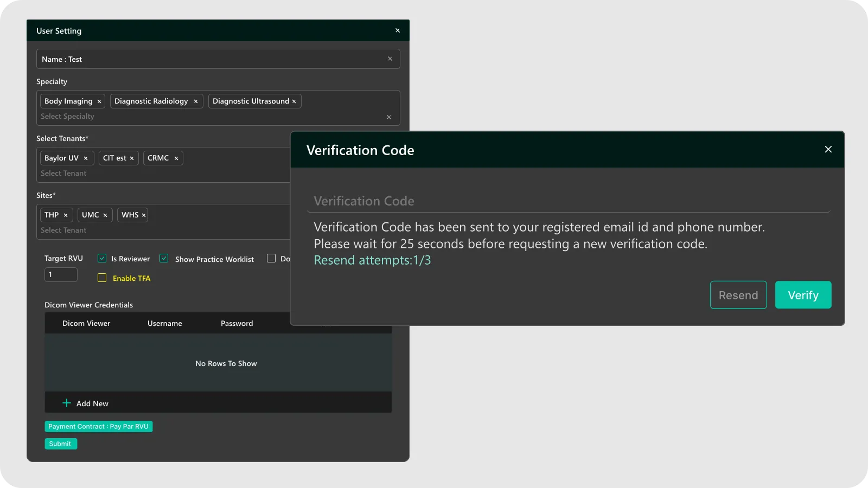868x488 pixels.
Task: Remove the THP site tag
Action: (x=66, y=215)
